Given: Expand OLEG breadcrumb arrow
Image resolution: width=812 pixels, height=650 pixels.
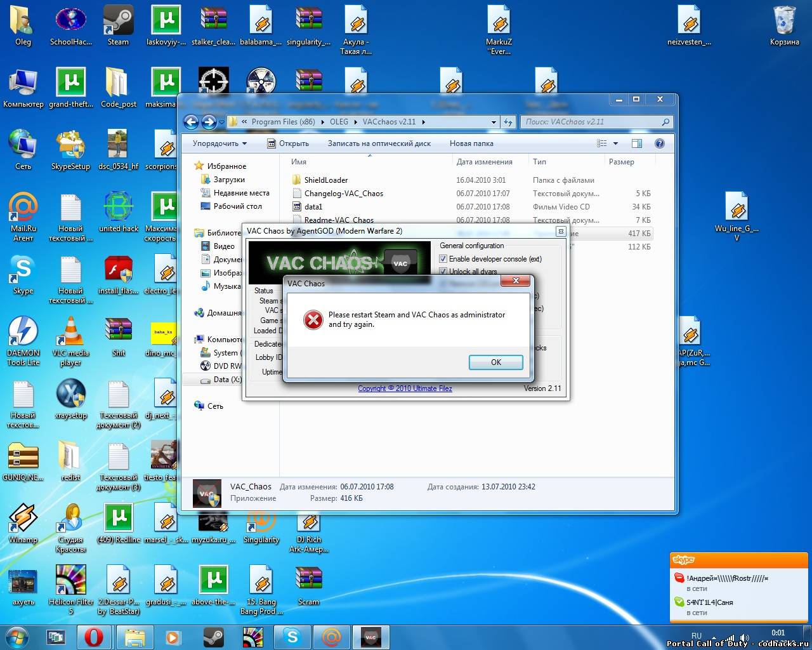Looking at the screenshot, I should click(355, 122).
